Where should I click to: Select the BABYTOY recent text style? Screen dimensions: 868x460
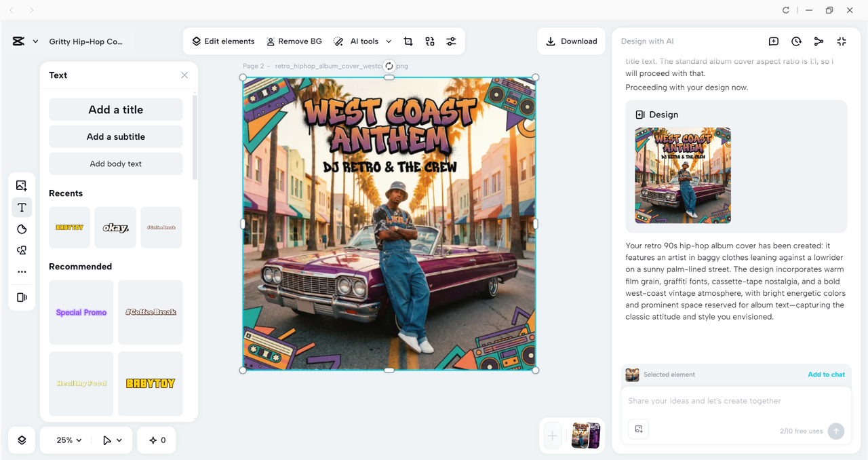point(68,227)
